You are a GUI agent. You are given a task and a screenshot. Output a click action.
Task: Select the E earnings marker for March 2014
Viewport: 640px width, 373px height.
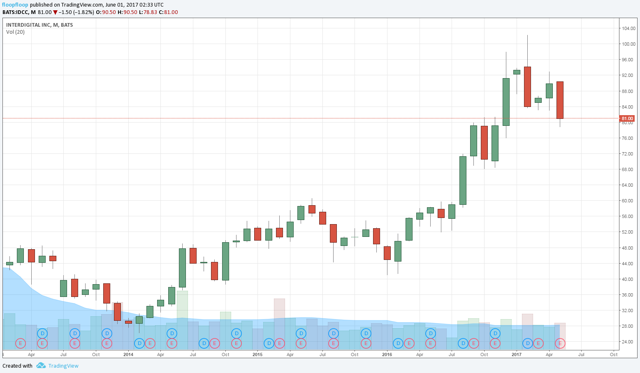tap(150, 343)
